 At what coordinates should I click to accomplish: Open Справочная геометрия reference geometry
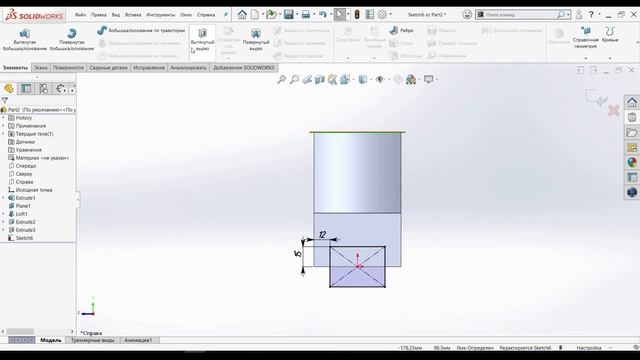(x=586, y=38)
